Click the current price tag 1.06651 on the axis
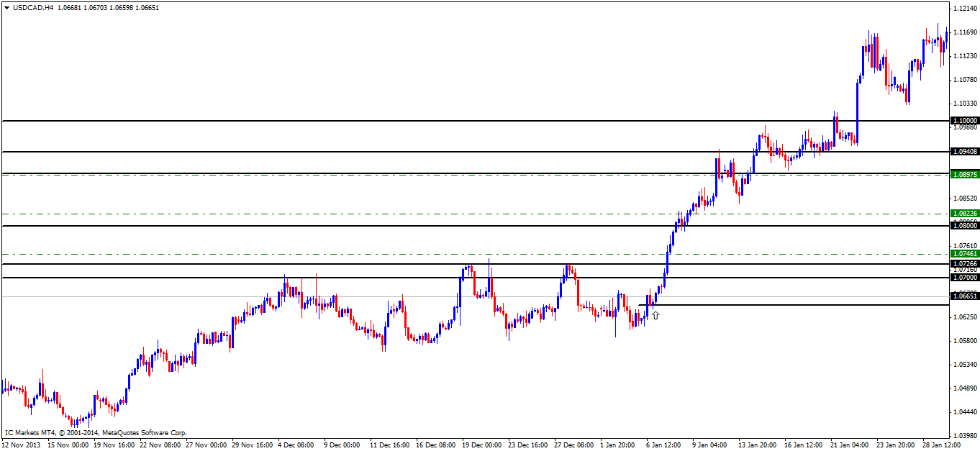Viewport: 980px width, 451px height. click(965, 296)
